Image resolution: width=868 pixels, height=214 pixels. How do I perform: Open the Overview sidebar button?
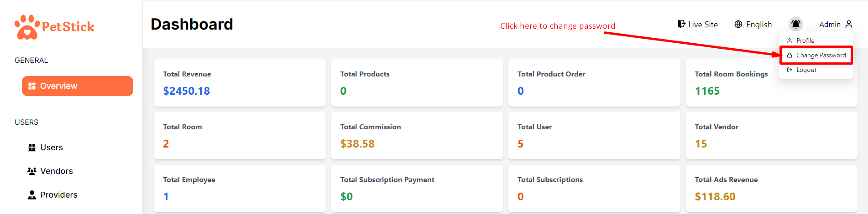78,86
